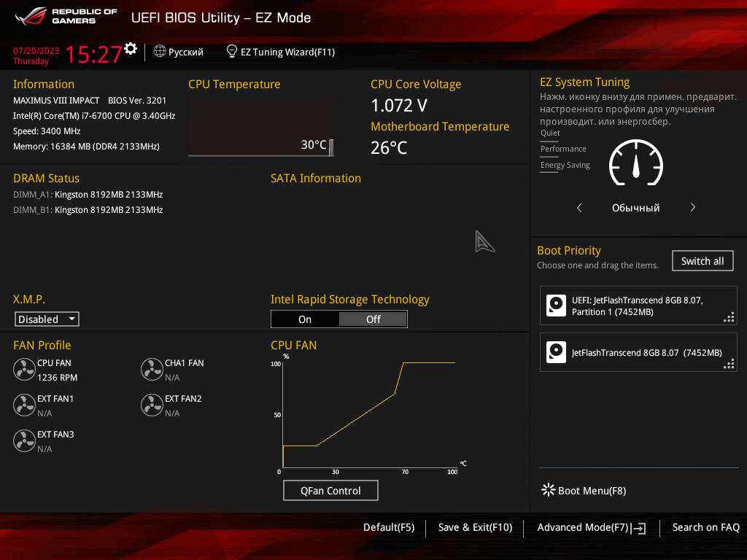Click the EXT FAN3 fan icon
This screenshot has width=747, height=560.
click(x=24, y=440)
